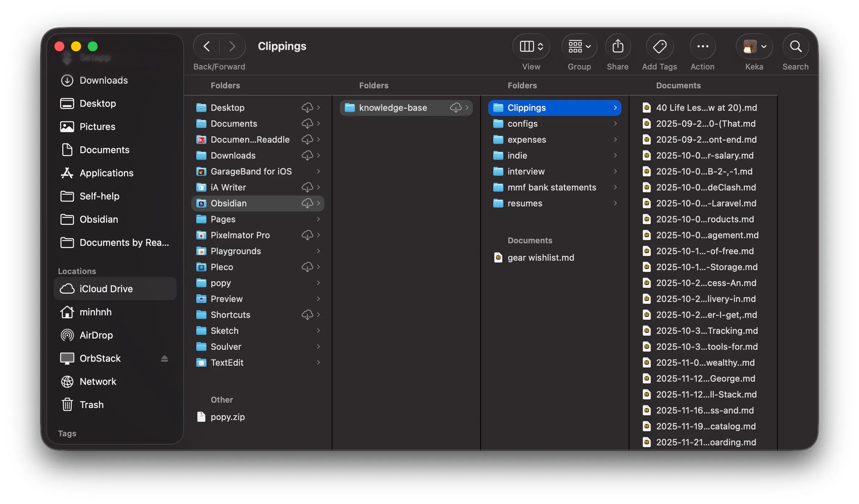Open gear wishlist.md in Documents

[541, 257]
